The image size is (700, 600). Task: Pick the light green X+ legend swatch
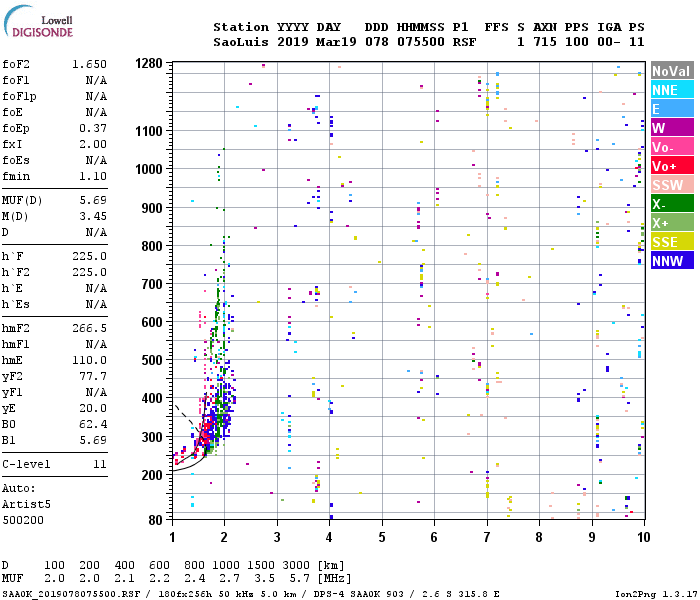coord(670,223)
